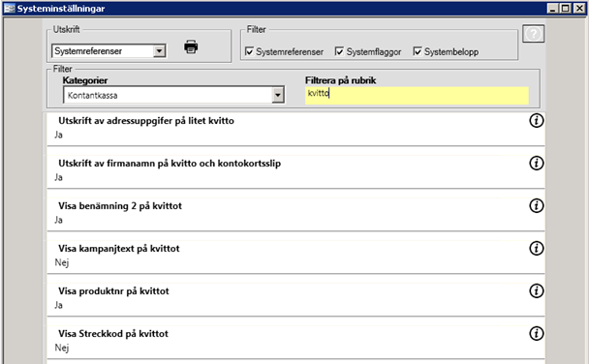589x364 pixels.
Task: Select the Visa Streckkod på kvittot heading
Action: coord(113,334)
